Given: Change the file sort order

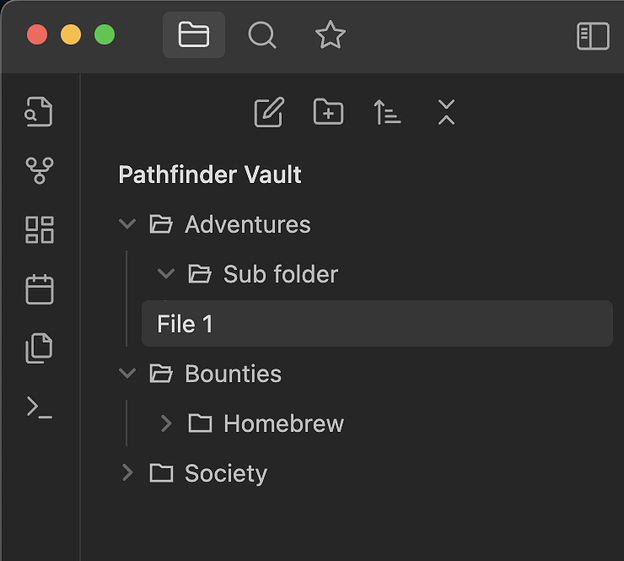Looking at the screenshot, I should pyautogui.click(x=387, y=112).
